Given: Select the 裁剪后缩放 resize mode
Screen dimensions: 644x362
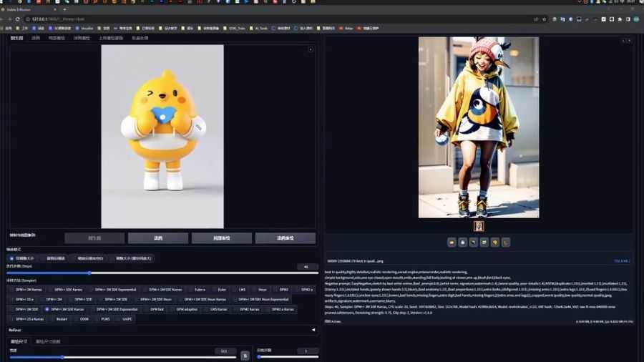Looking at the screenshot, I should (55, 258).
